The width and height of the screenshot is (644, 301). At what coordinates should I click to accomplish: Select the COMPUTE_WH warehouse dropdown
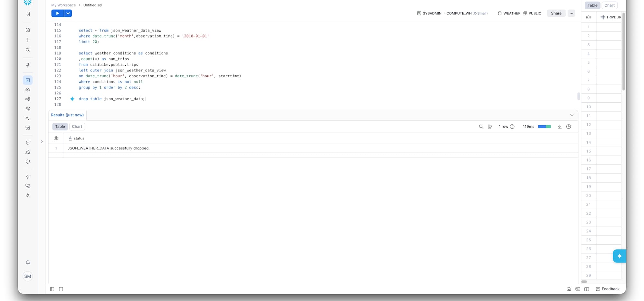(467, 13)
